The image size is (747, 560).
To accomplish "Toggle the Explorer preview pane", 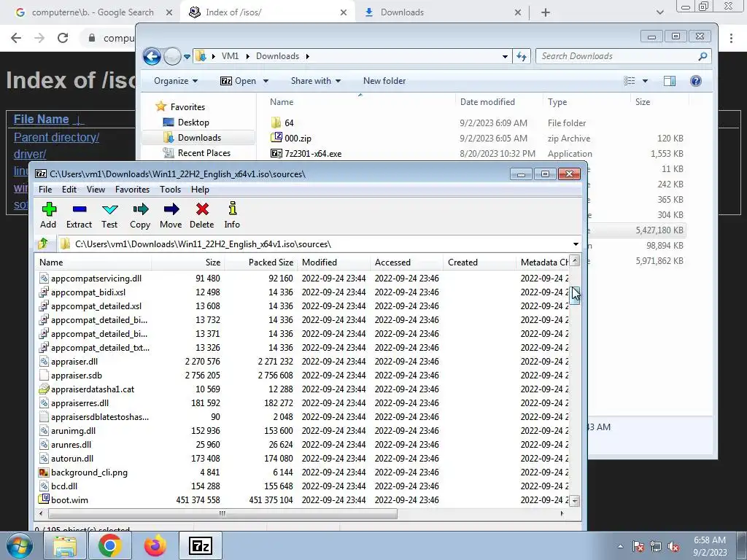I will point(670,81).
